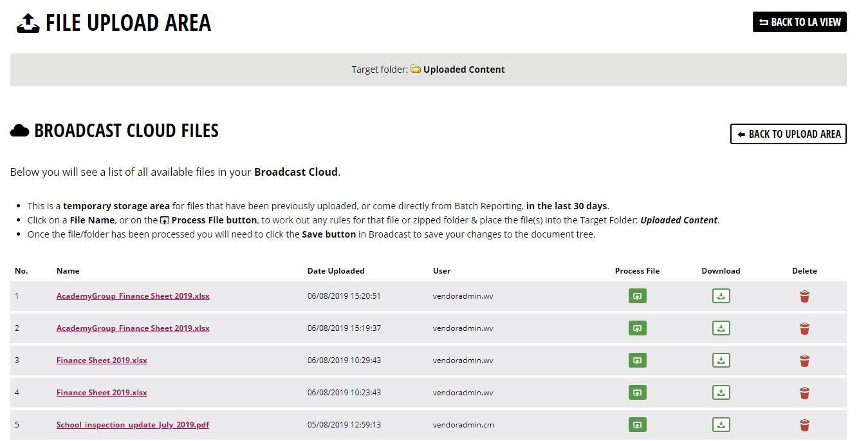Screen dimensions: 868x441
Task: Click the Name column header
Action: 68,271
